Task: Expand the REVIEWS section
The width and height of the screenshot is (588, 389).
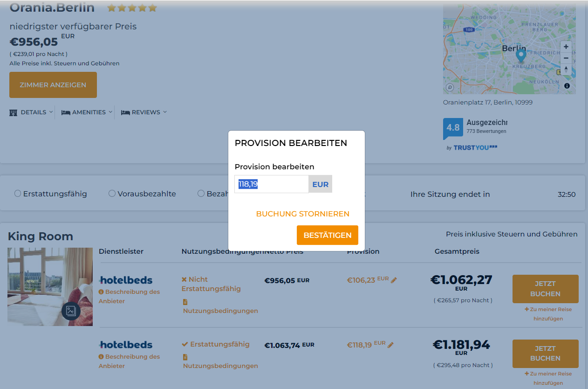Action: (144, 112)
